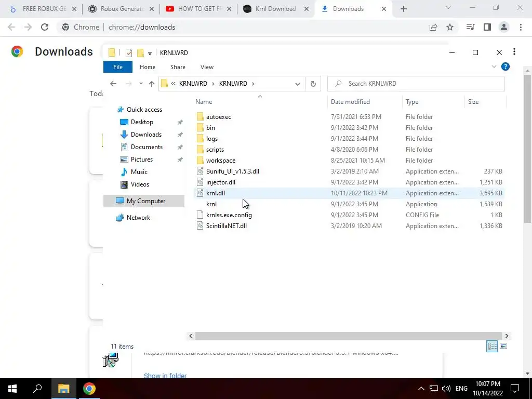The image size is (532, 399).
Task: Select the workspace folder
Action: click(x=220, y=160)
